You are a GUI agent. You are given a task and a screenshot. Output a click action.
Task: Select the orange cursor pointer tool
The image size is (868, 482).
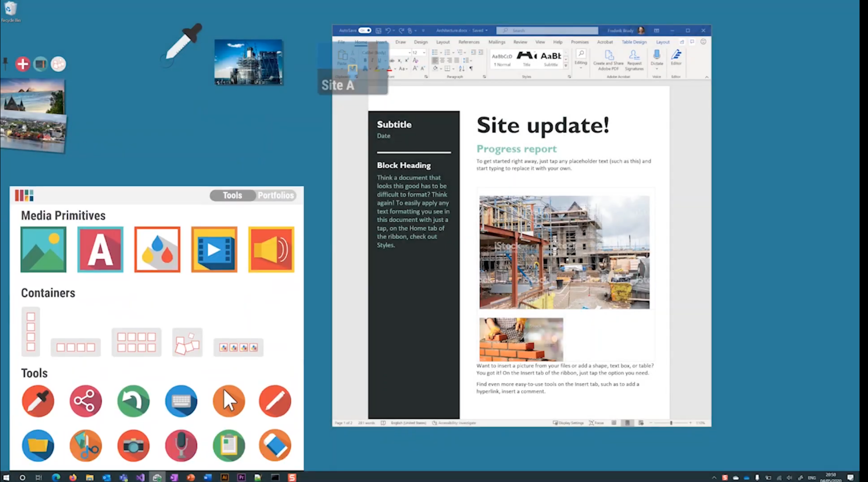click(229, 401)
